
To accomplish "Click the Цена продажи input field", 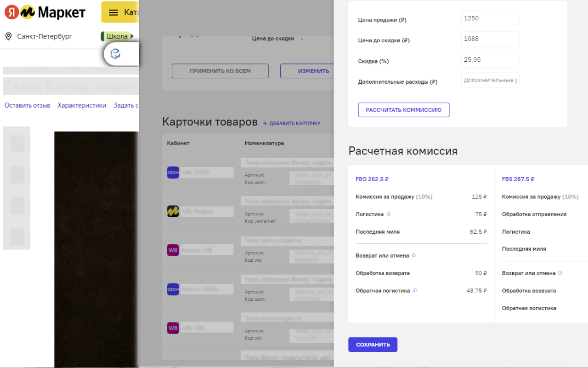I will [490, 18].
